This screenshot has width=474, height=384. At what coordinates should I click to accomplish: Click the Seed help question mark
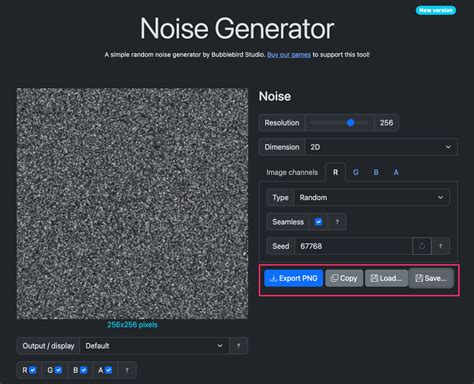(x=440, y=246)
